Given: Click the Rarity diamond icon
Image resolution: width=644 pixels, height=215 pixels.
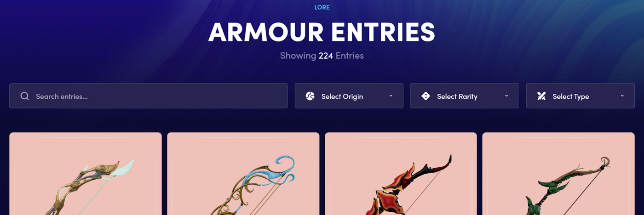Looking at the screenshot, I should (x=425, y=96).
